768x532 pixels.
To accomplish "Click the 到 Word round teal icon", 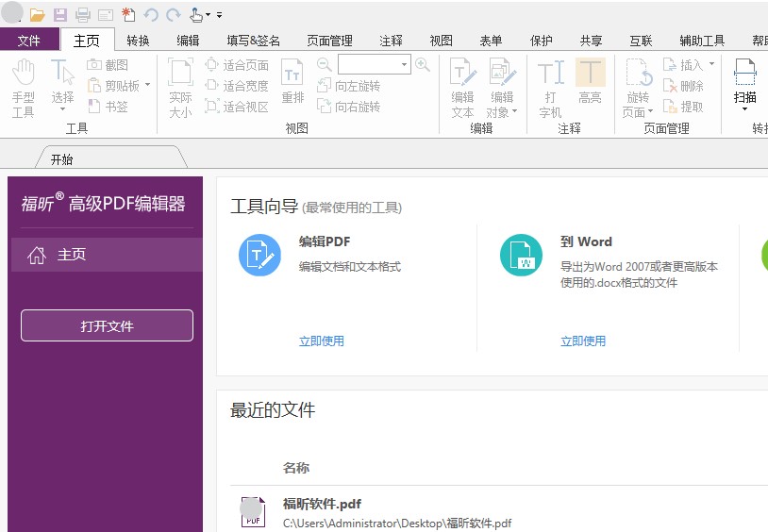I will pyautogui.click(x=521, y=255).
